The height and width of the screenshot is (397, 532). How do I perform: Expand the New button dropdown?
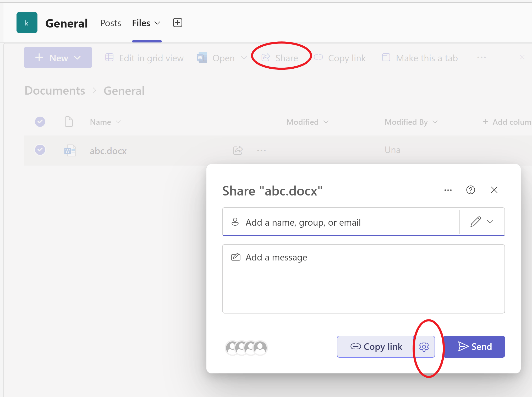click(x=77, y=58)
